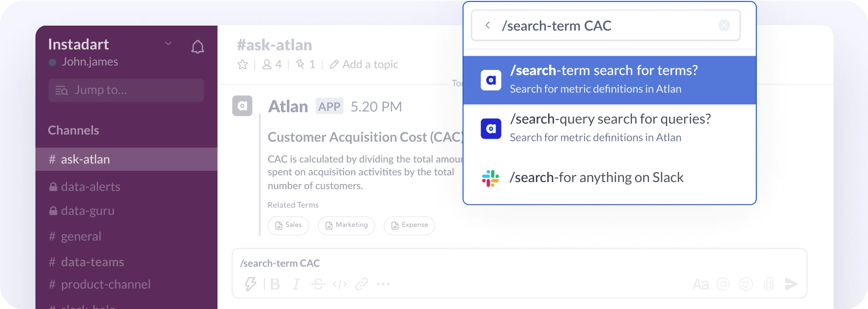The image size is (868, 309).
Task: Apply strikethrough formatting
Action: (x=318, y=284)
